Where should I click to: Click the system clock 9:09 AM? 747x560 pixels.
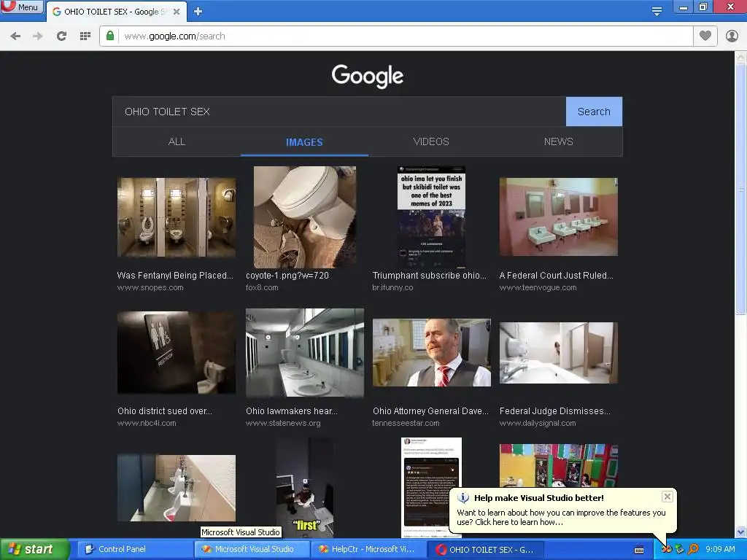720,549
